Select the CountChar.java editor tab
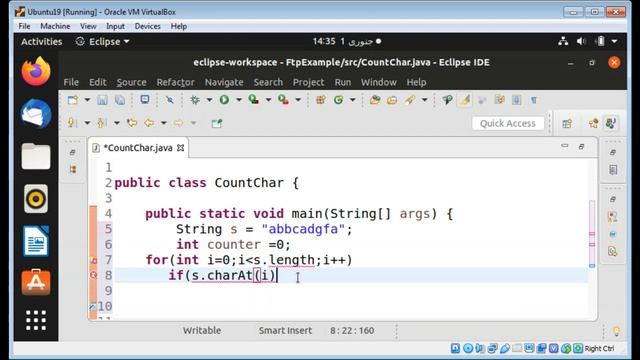This screenshot has height=360, width=640. coord(138,148)
